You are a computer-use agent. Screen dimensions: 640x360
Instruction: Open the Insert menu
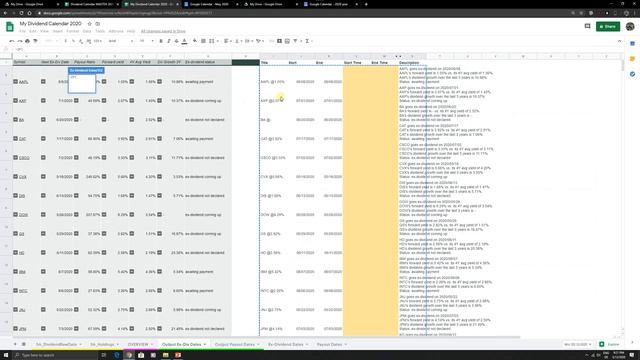58,31
